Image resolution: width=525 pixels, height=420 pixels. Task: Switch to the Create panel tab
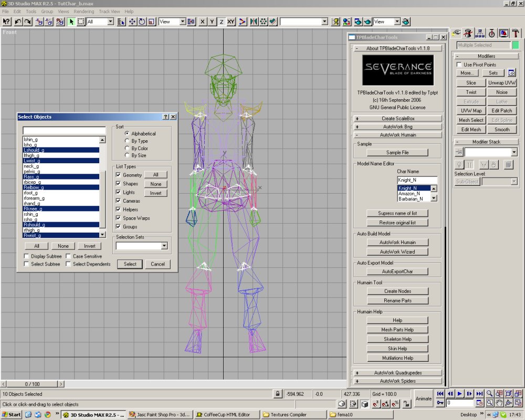pos(456,33)
